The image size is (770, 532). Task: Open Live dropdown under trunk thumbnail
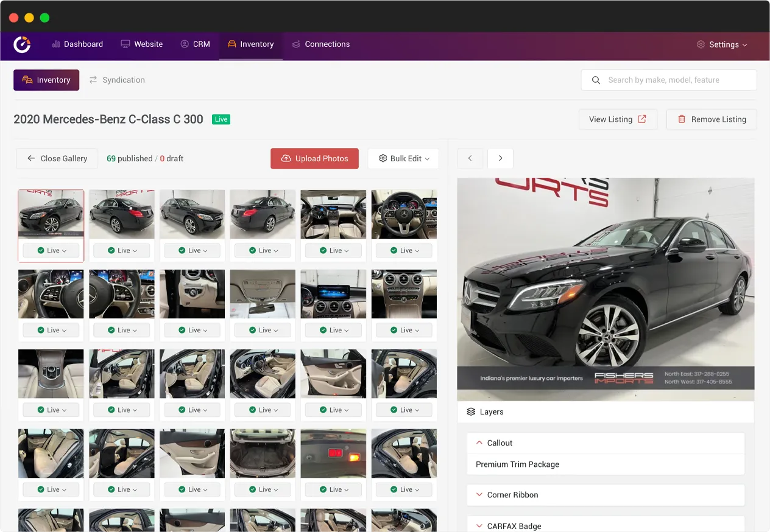(x=263, y=489)
